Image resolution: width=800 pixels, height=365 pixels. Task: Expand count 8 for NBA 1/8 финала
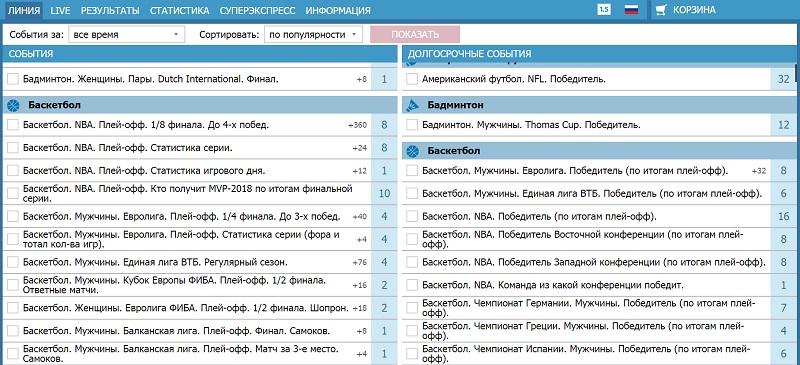click(x=384, y=125)
